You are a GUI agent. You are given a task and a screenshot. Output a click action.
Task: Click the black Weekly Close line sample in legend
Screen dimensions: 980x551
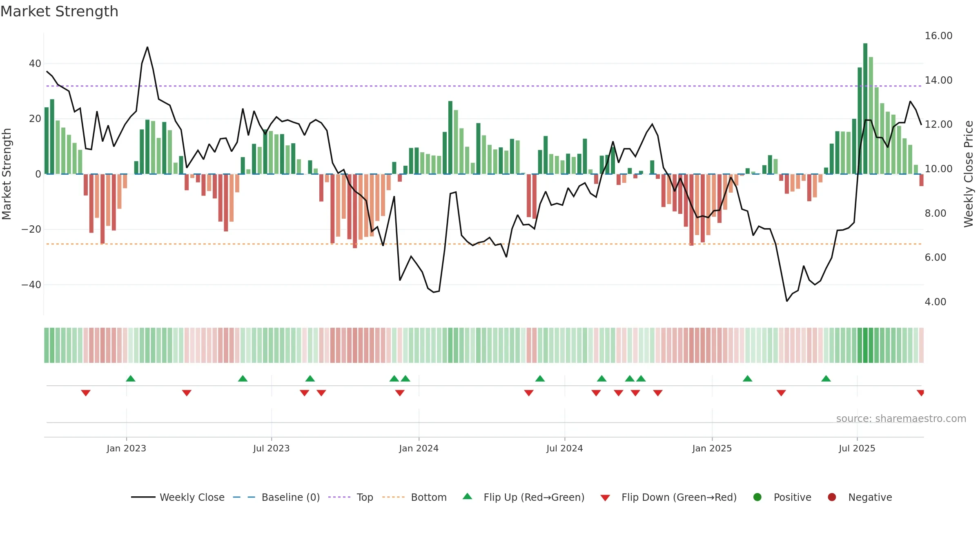(x=143, y=497)
